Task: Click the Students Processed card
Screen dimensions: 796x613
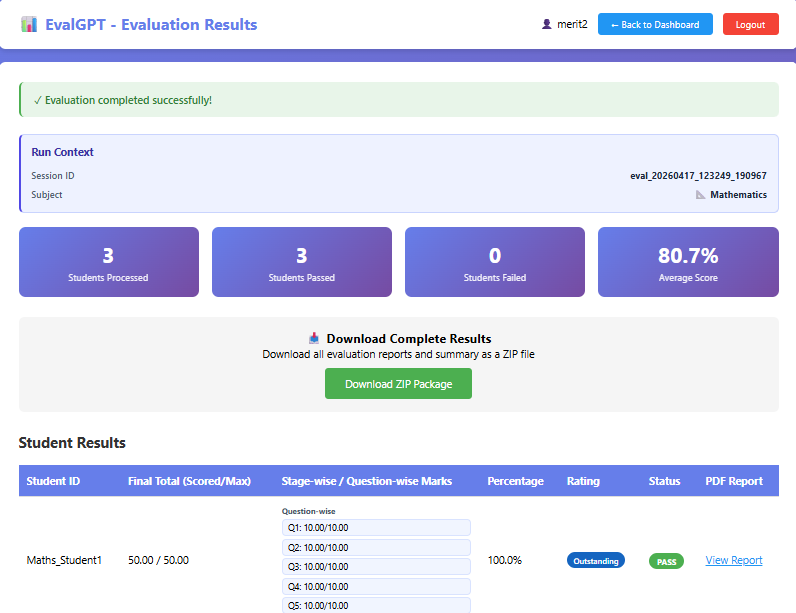Action: click(109, 262)
